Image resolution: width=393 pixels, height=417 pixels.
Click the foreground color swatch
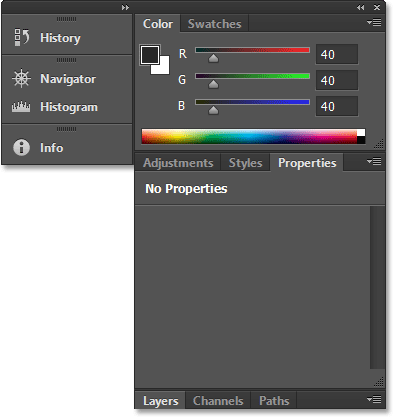[149, 55]
